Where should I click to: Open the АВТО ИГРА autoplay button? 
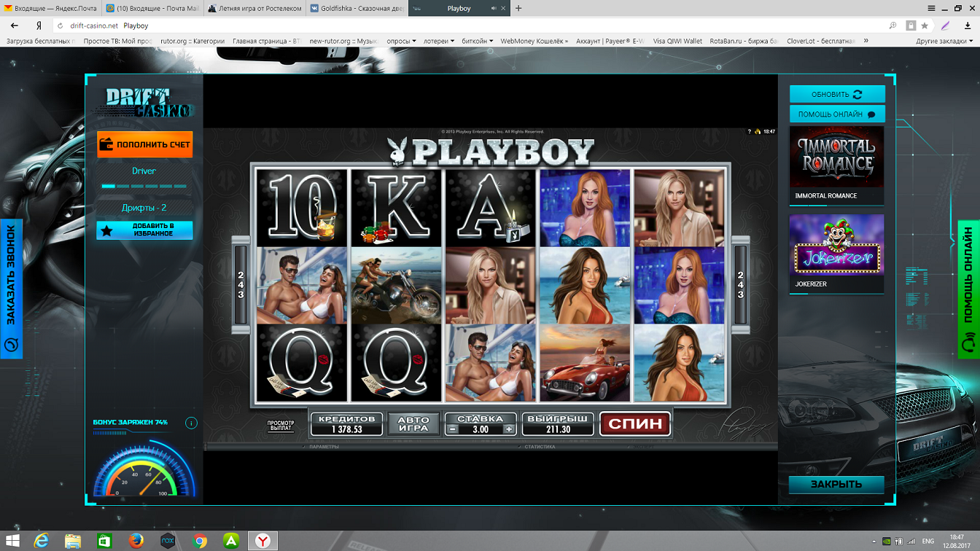(413, 424)
